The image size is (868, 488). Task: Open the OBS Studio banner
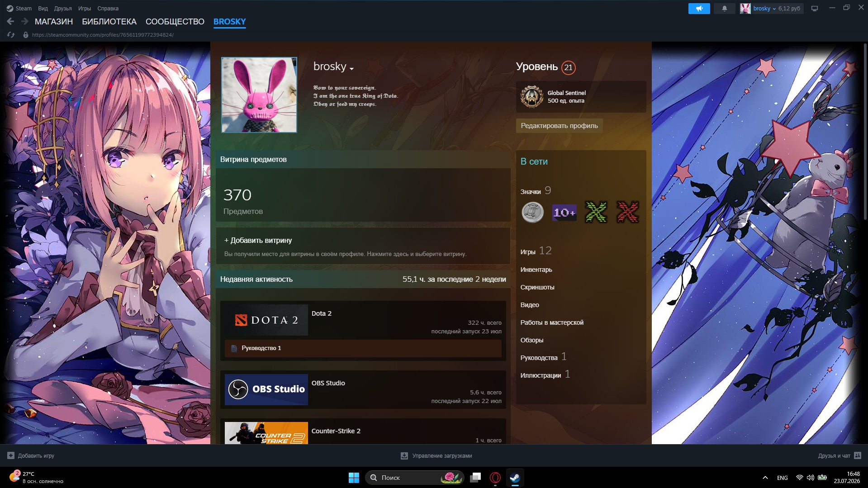266,389
